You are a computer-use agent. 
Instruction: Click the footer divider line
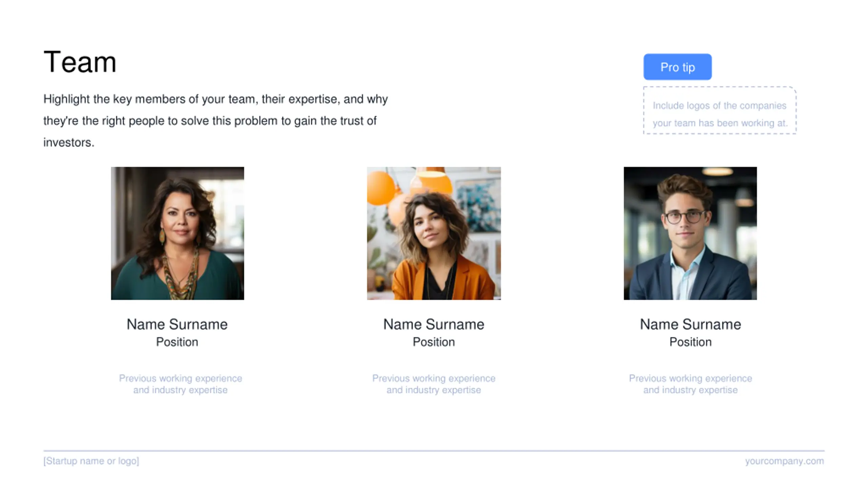click(x=434, y=451)
